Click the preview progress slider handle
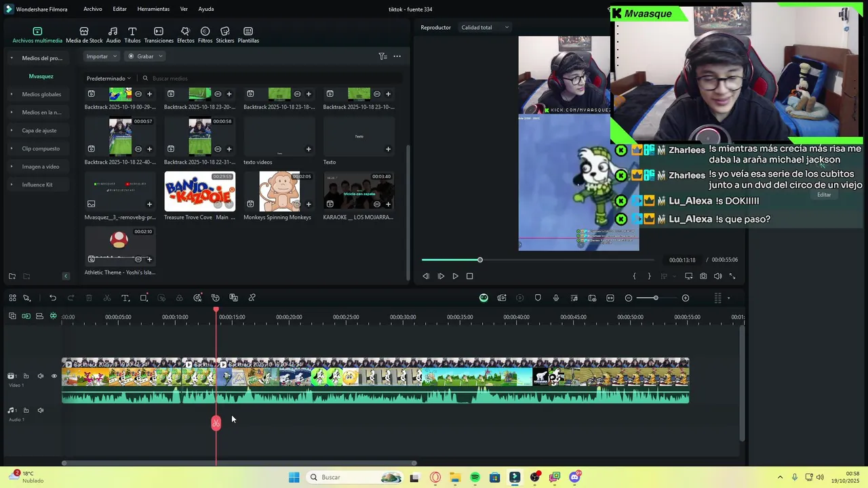Screen dimensions: 868x488 pyautogui.click(x=479, y=260)
